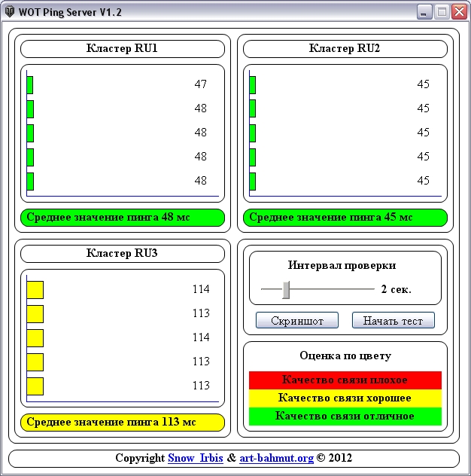Viewport: 471px width, 476px height.
Task: Click the yellow Качество связи хорошее swatch
Action: pos(345,398)
